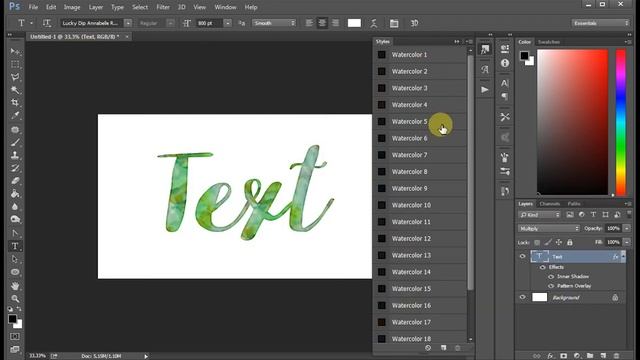Create new style from Styles panel footer
The width and height of the screenshot is (640, 360).
point(443,348)
